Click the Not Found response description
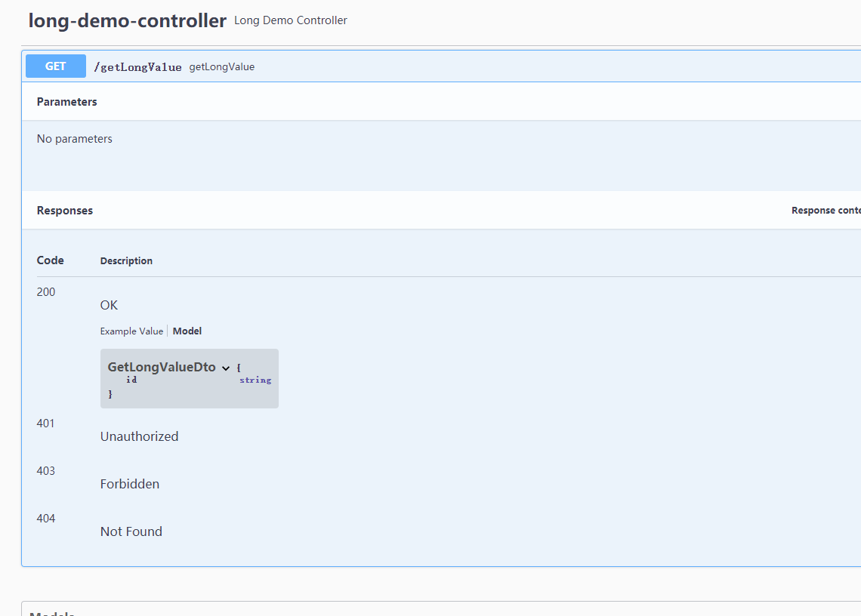Image resolution: width=861 pixels, height=616 pixels. pos(131,531)
